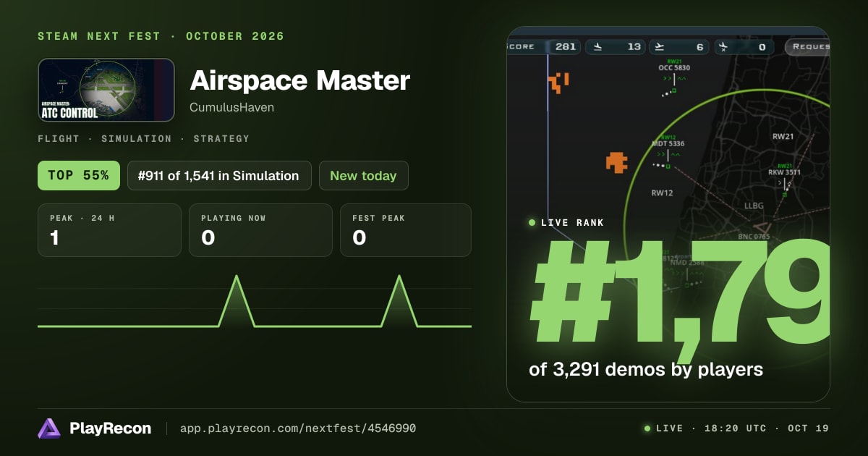Click the 18:20 UTC timestamp

tap(736, 428)
